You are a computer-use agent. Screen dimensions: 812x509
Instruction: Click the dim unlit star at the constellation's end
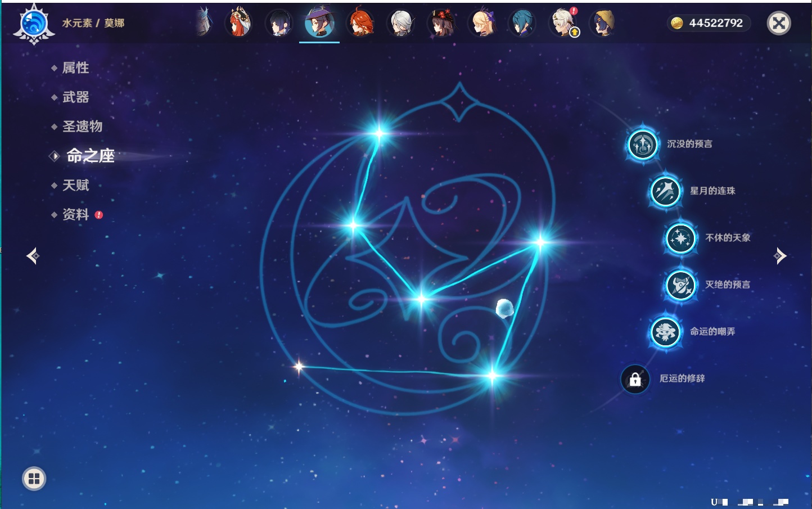299,367
